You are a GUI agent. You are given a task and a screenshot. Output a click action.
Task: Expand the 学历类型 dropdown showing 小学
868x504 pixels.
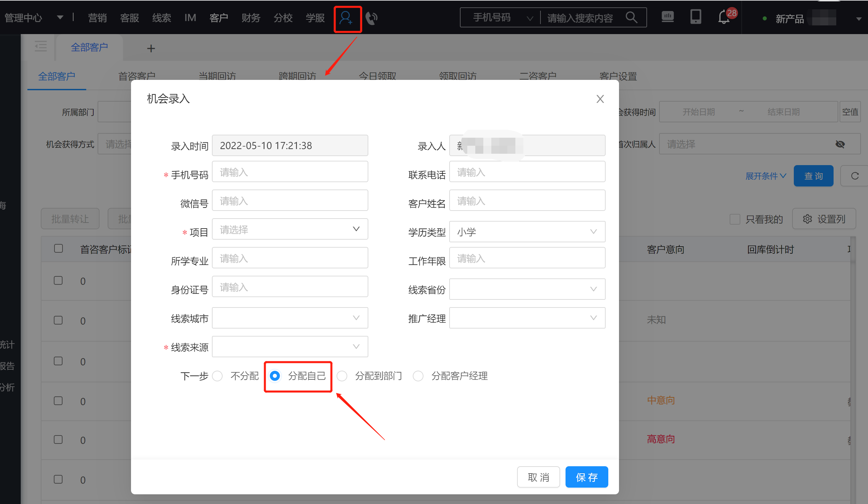(527, 232)
